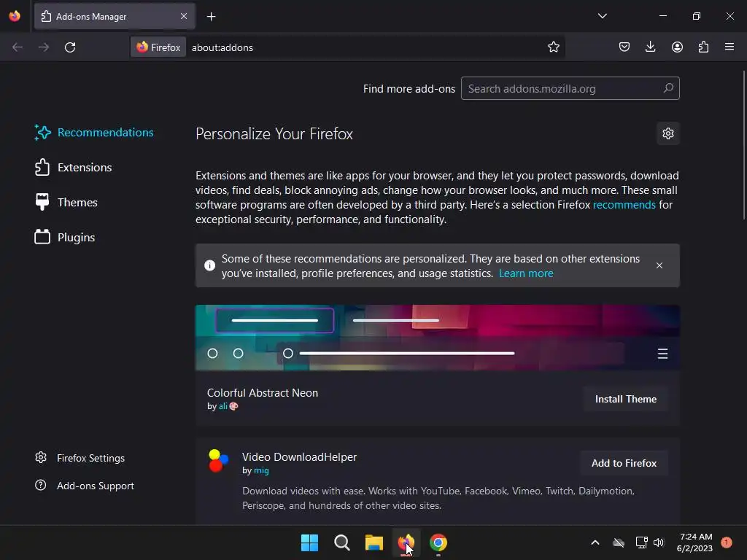Screen dimensions: 747x560
Task: Install the Colorful Abstract Neon theme
Action: click(x=625, y=399)
